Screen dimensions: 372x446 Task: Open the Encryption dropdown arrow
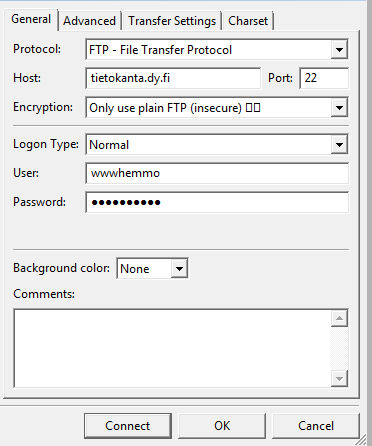(x=339, y=108)
